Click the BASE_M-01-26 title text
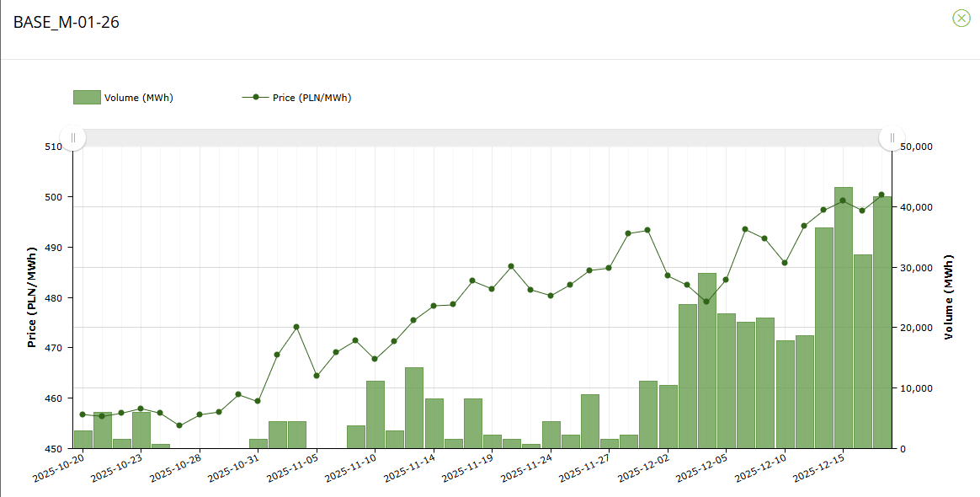Screen dimensions: 980x497 (x=66, y=23)
